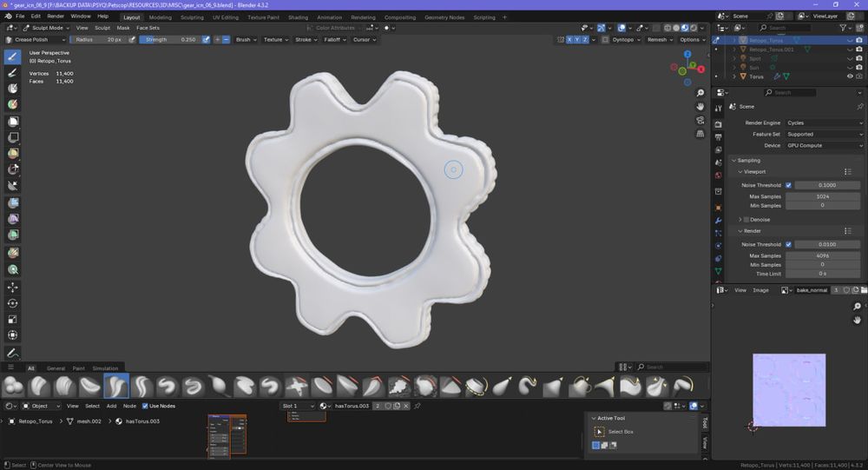Select the Box Mask tool in left toolbar

(x=13, y=121)
